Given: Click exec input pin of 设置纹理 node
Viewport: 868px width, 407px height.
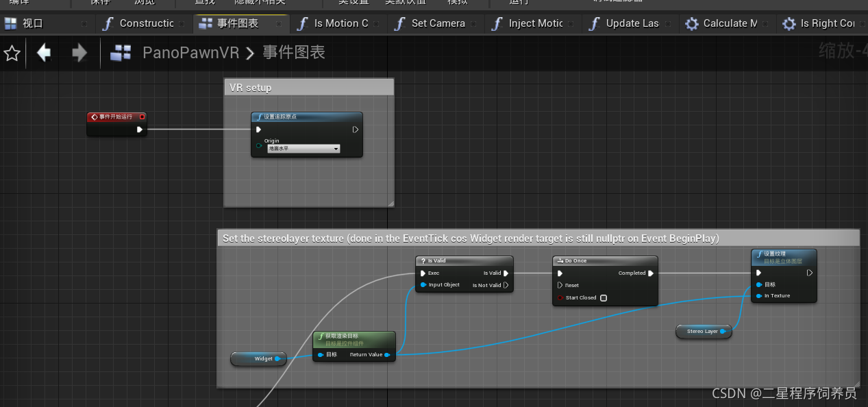Looking at the screenshot, I should [x=758, y=273].
